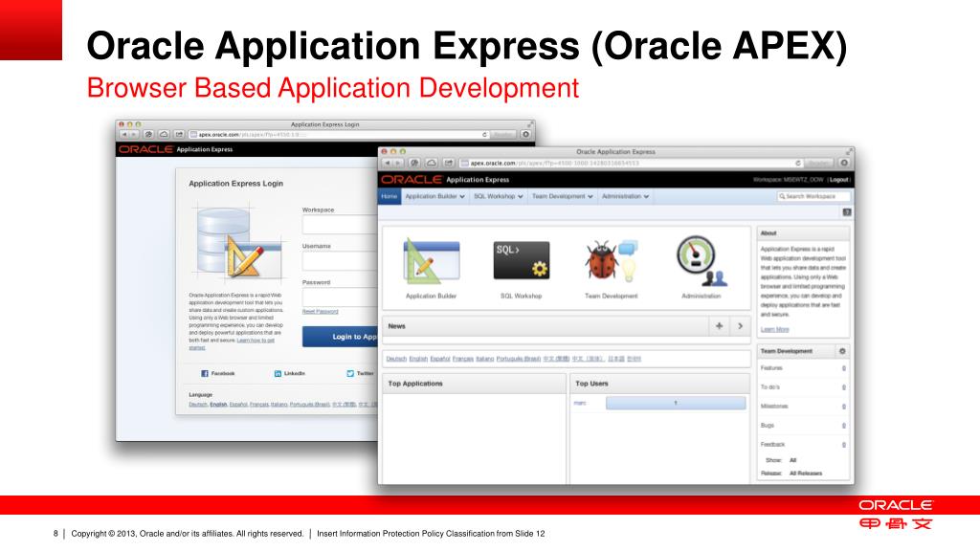
Task: Open downloads icon in front browser window
Action: tap(844, 163)
